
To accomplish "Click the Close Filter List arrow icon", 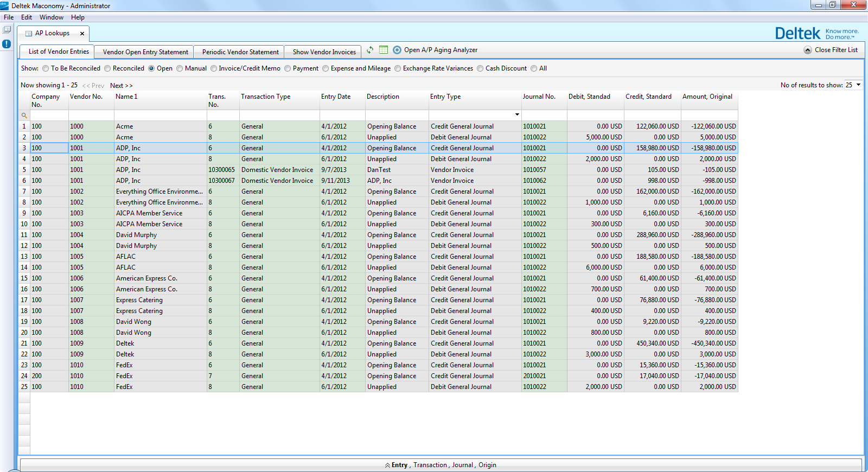I will 808,50.
